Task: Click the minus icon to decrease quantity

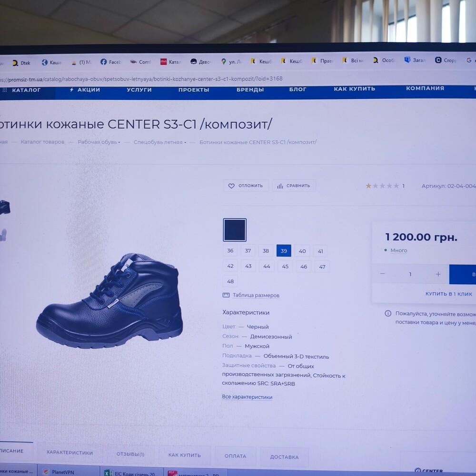Action: 382,274
